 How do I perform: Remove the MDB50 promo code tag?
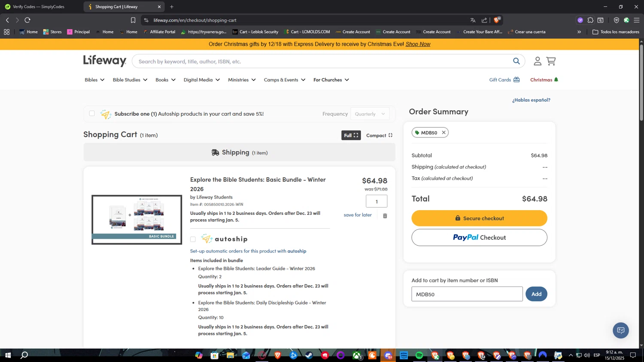pyautogui.click(x=444, y=133)
